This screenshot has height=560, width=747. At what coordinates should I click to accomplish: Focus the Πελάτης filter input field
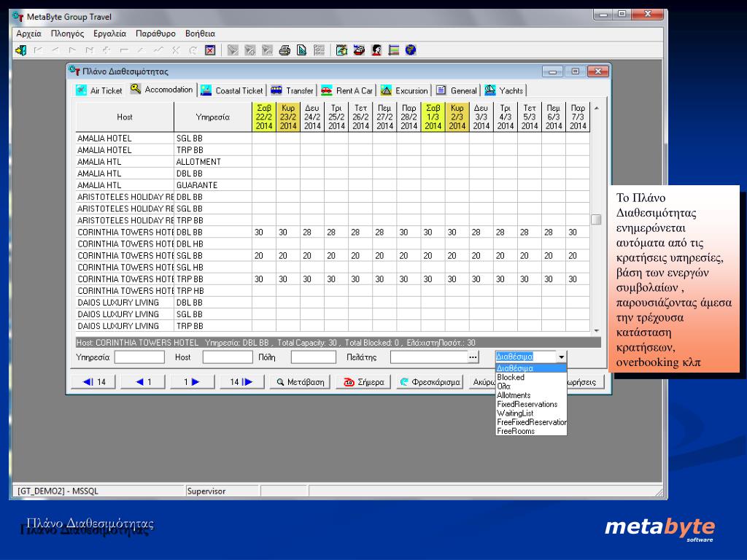coord(429,357)
